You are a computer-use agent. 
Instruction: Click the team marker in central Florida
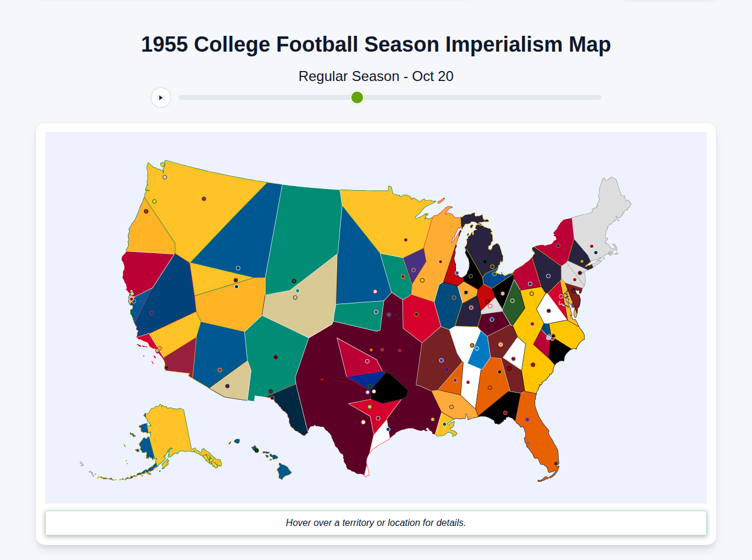click(x=527, y=420)
